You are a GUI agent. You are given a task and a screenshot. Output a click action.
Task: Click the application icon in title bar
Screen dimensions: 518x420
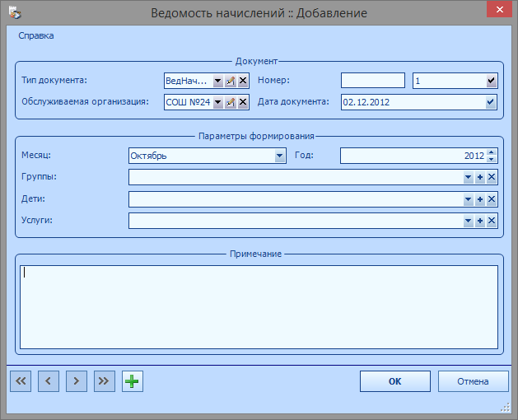click(15, 12)
